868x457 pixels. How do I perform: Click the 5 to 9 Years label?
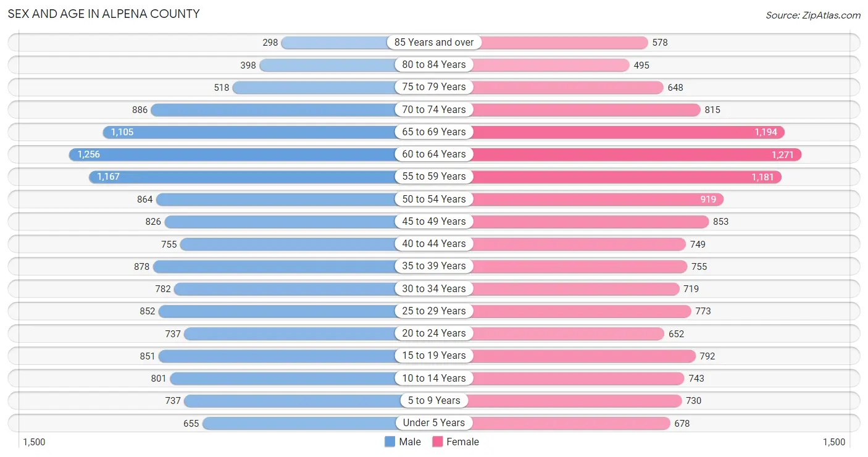[434, 400]
